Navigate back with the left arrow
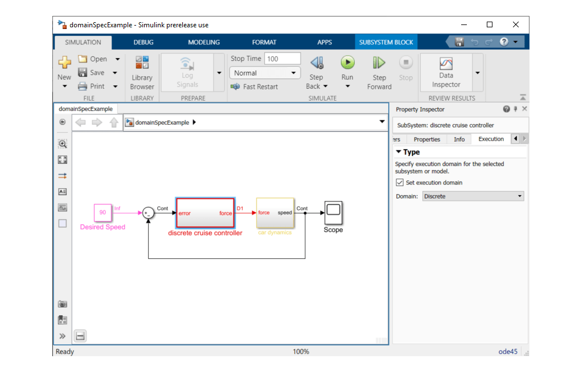This screenshot has width=583, height=392. pyautogui.click(x=80, y=122)
